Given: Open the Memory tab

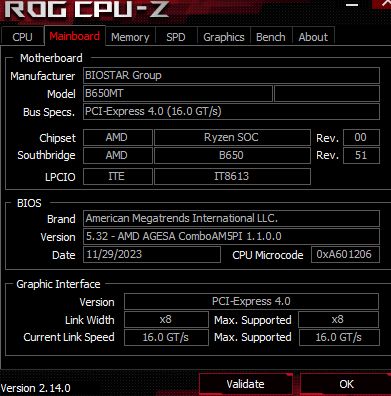Looking at the screenshot, I should 130,37.
